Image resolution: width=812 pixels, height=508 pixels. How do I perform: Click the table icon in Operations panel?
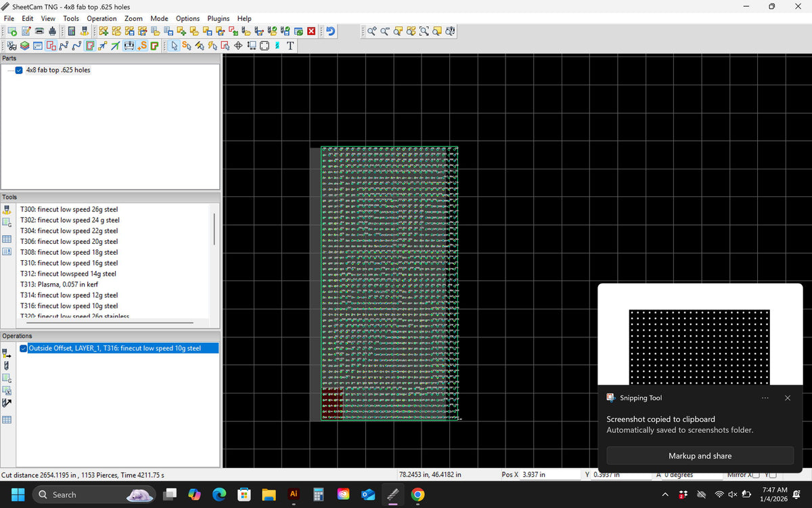tap(7, 420)
